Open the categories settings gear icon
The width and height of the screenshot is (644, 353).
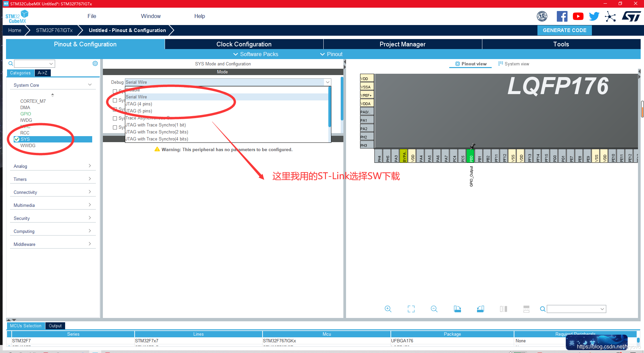[x=95, y=63]
